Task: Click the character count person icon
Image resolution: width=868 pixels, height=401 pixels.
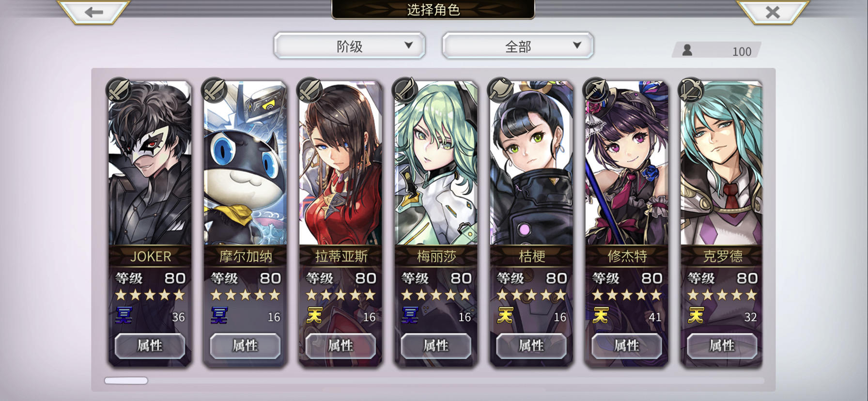Action: (x=687, y=50)
